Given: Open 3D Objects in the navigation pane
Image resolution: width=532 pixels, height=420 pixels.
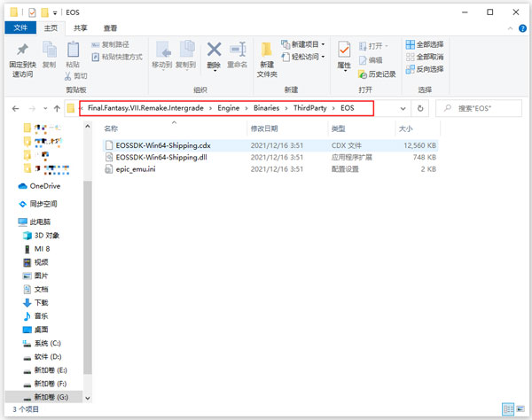Looking at the screenshot, I should 41,236.
